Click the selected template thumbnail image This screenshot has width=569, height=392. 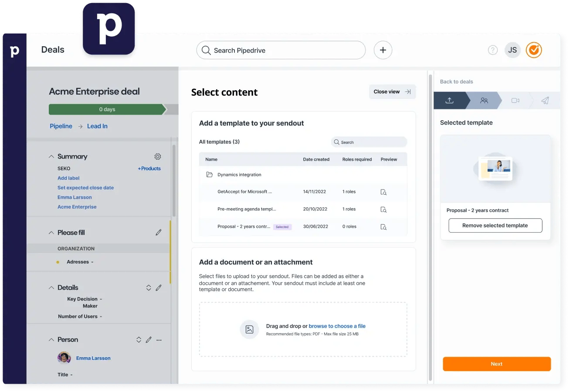point(495,169)
